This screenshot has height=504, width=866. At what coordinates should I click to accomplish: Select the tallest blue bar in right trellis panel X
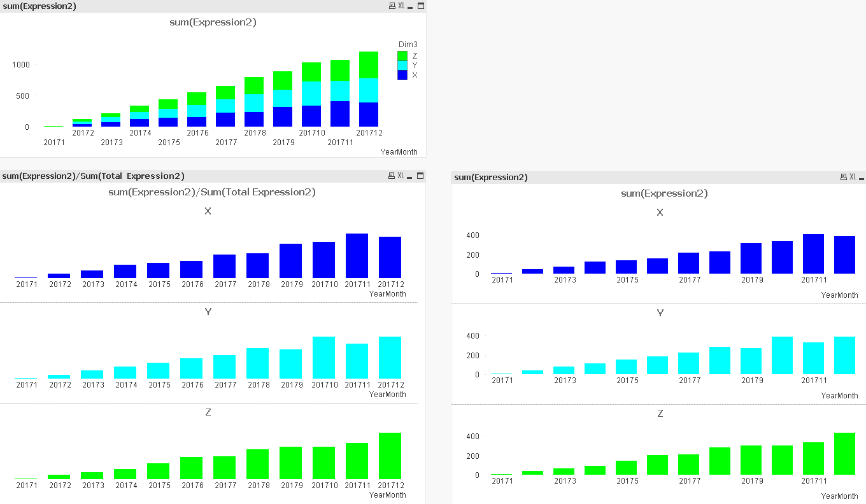813,254
